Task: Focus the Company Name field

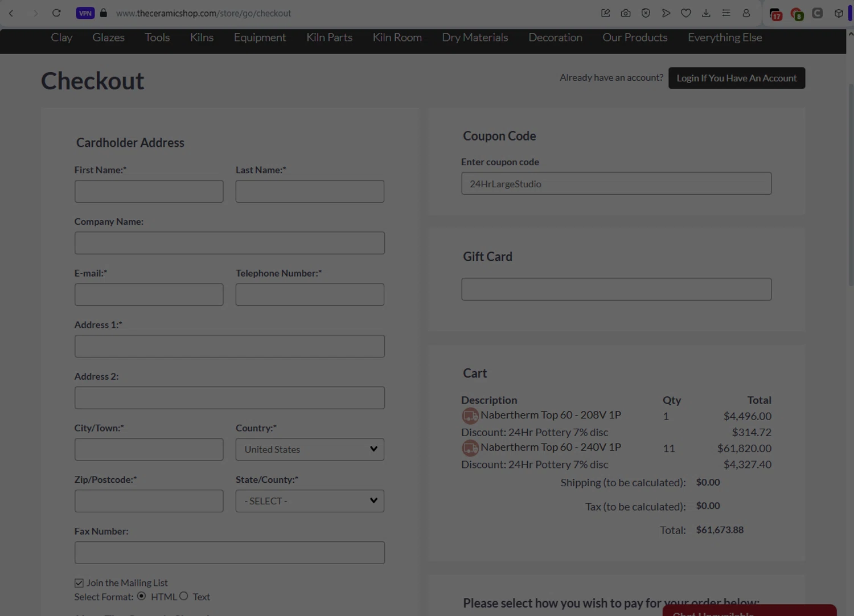Action: point(229,243)
